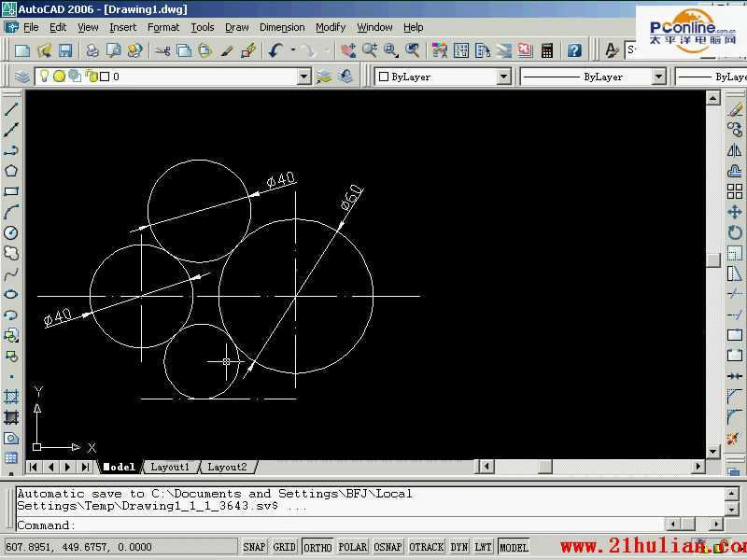Select the Offset tool
Viewport: 747px width, 560px height.
tap(735, 171)
